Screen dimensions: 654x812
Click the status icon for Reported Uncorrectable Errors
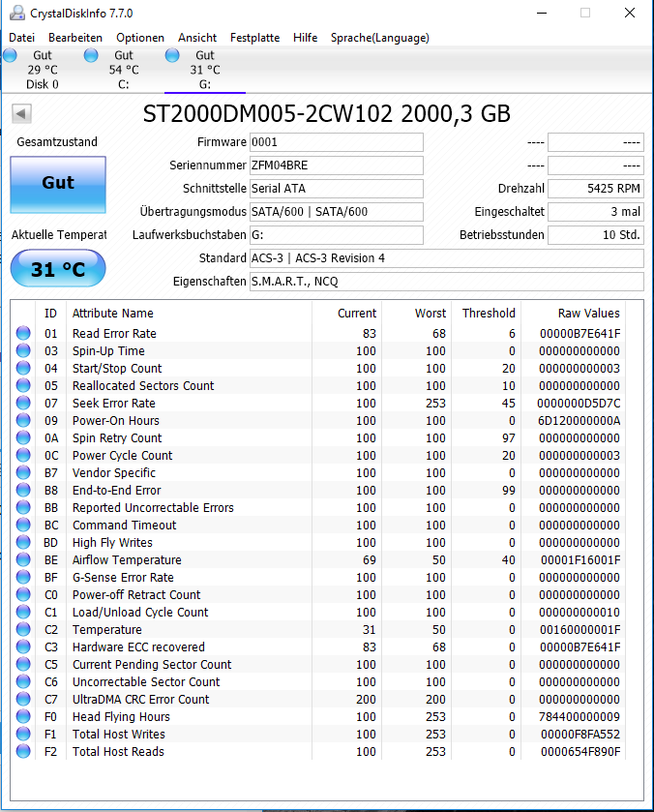point(23,507)
